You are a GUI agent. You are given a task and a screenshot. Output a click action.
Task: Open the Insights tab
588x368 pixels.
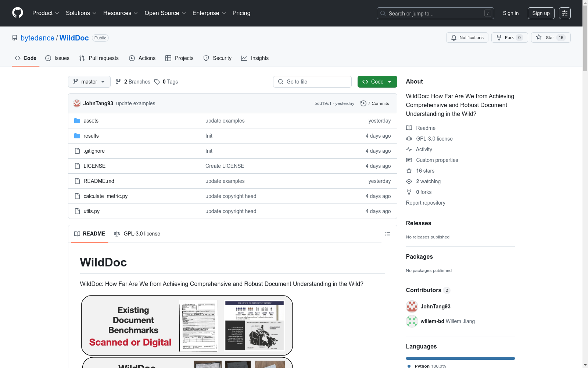pyautogui.click(x=255, y=58)
